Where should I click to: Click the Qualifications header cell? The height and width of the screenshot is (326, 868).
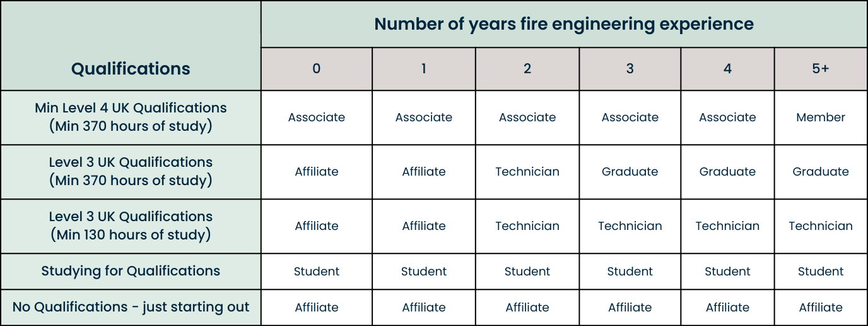[x=131, y=45]
